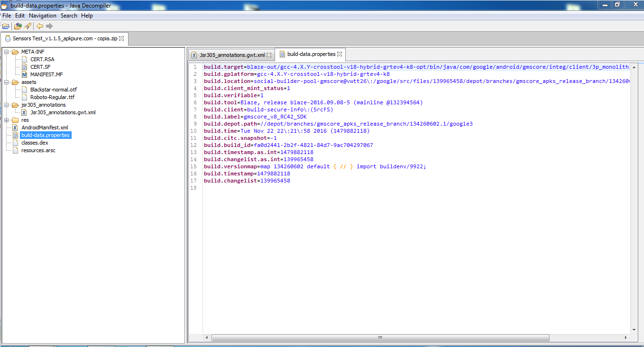644x347 pixels.
Task: Select resources.arsc in the tree
Action: click(x=38, y=150)
